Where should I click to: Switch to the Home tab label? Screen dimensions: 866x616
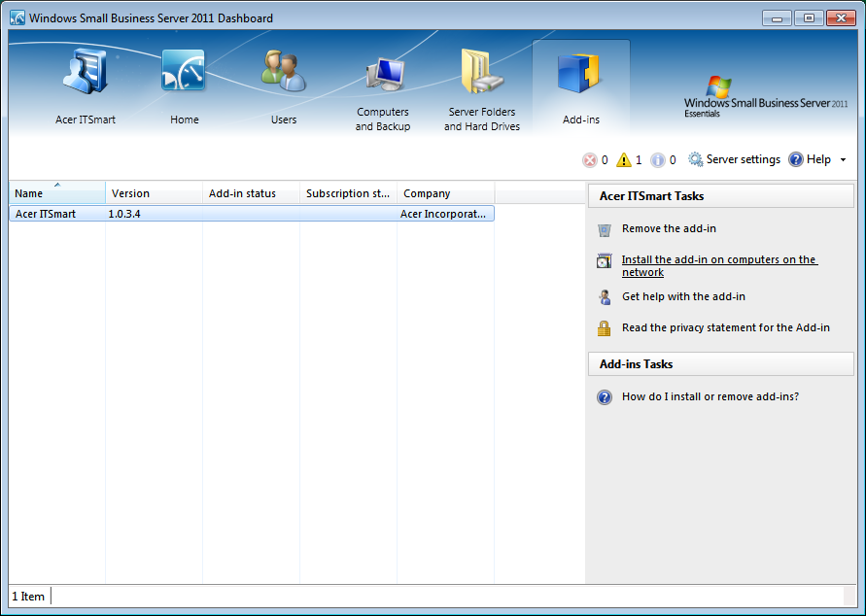(184, 120)
